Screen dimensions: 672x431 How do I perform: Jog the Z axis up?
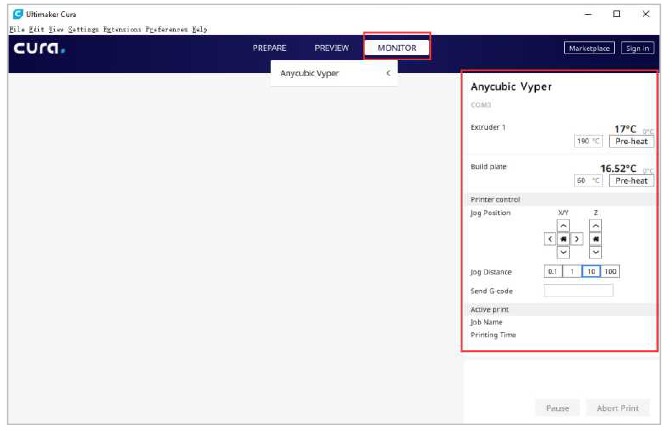click(595, 226)
